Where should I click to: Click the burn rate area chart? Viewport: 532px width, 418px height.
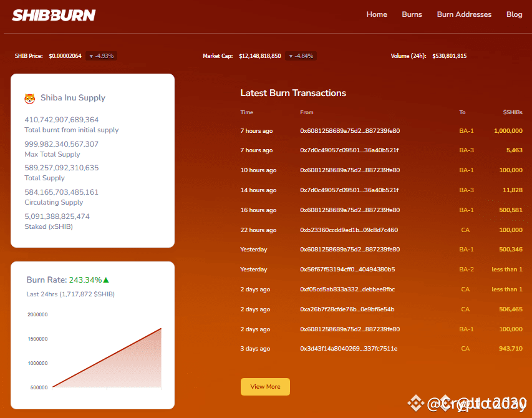pyautogui.click(x=107, y=357)
